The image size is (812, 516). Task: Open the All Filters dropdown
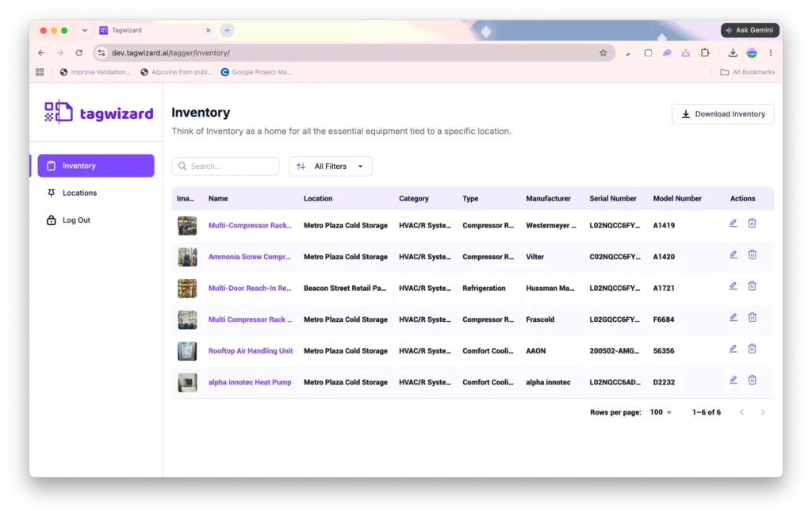click(x=331, y=166)
